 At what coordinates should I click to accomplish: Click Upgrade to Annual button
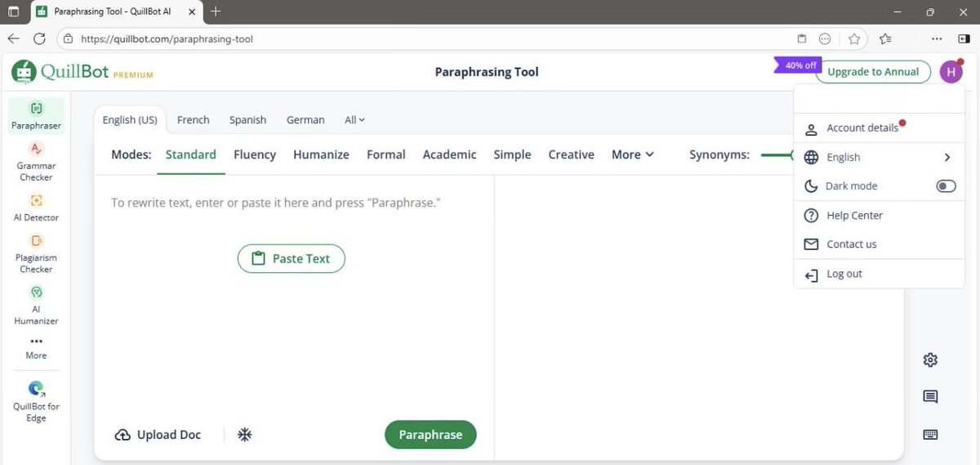pyautogui.click(x=873, y=72)
